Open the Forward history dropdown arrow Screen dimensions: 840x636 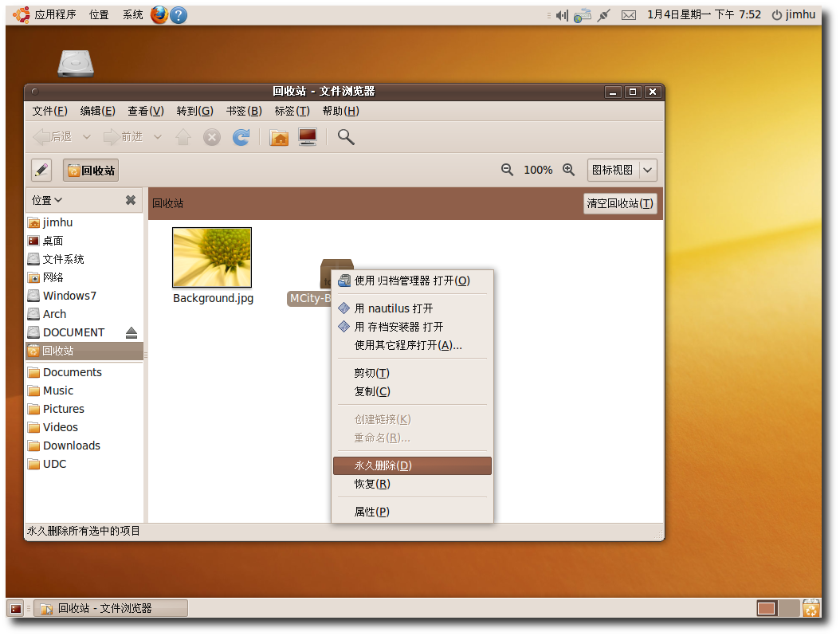(158, 137)
